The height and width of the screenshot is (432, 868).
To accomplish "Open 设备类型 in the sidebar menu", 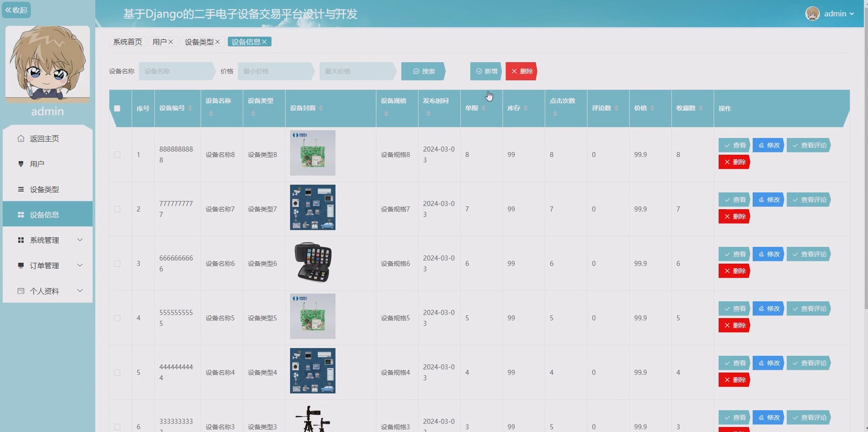I will coord(48,189).
